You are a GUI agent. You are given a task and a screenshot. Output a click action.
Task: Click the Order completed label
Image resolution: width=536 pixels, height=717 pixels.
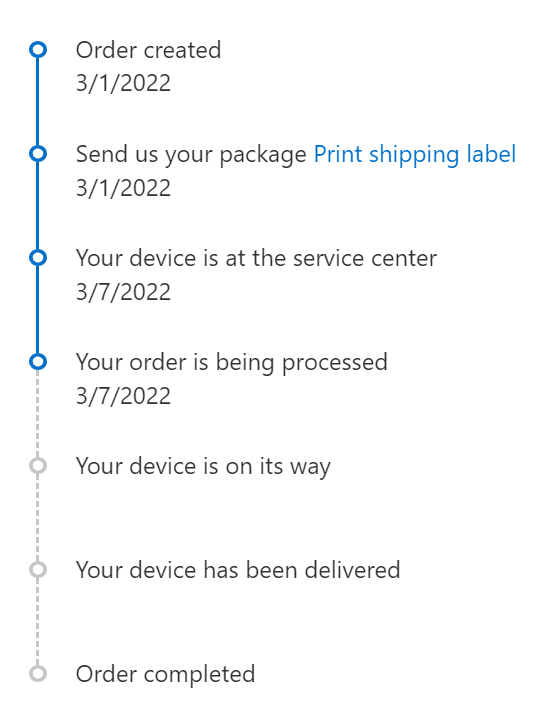[x=166, y=675]
